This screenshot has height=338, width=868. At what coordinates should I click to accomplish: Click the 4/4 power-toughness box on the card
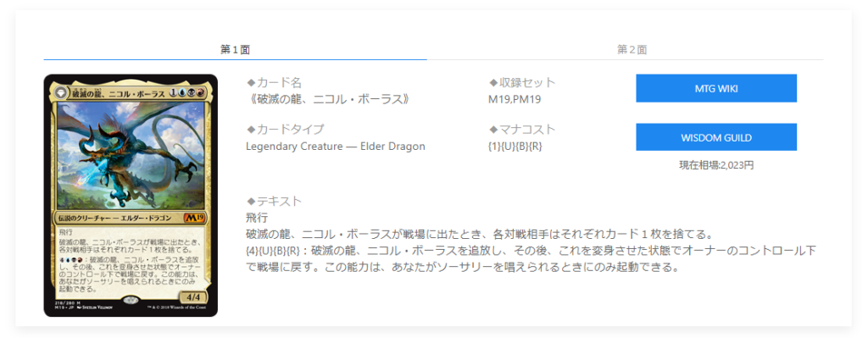coord(194,296)
